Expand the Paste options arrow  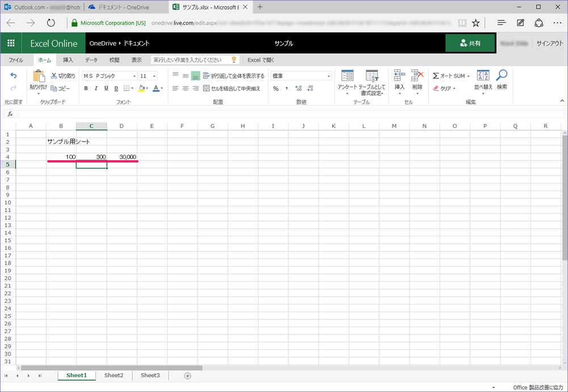tap(39, 94)
